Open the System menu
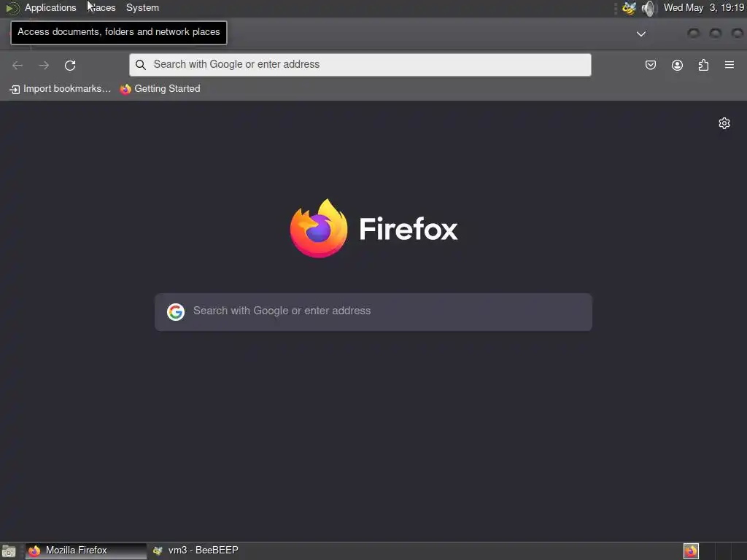Viewport: 747px width, 560px height. pyautogui.click(x=142, y=7)
